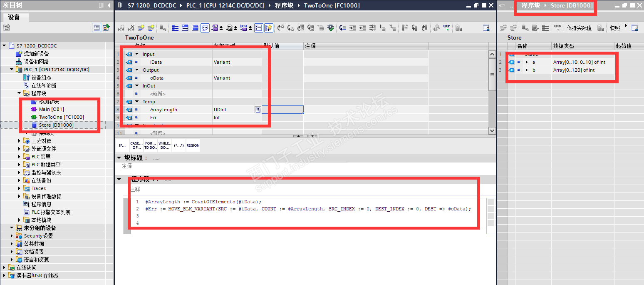Image resolution: width=644 pixels, height=285 pixels.
Task: Click the interface table vertical scrollbar
Action: pos(492,74)
